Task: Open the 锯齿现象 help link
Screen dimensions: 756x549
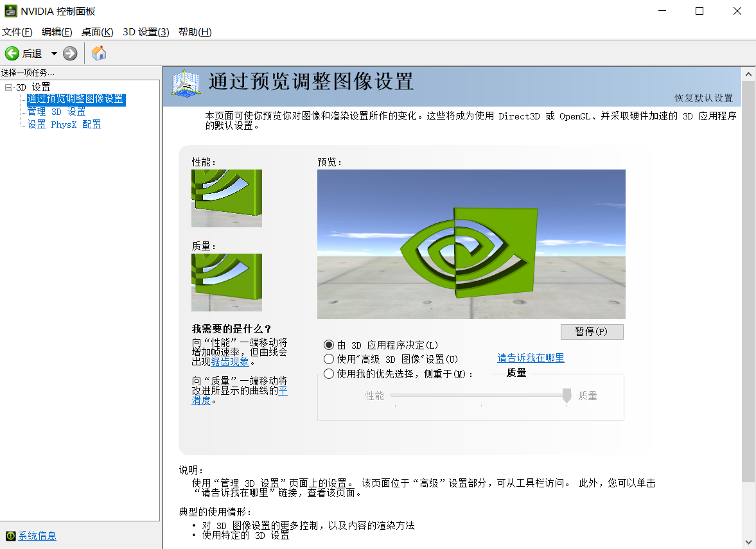Action: tap(230, 362)
